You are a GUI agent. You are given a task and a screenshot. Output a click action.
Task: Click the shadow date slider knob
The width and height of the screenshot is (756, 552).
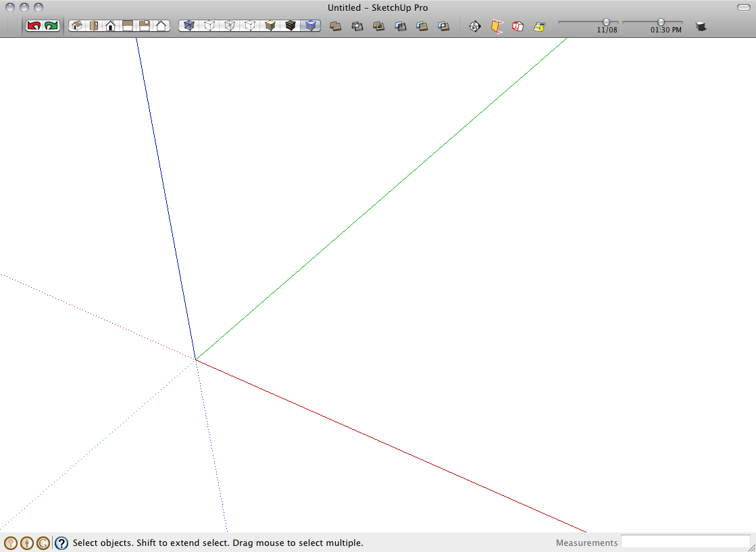606,22
